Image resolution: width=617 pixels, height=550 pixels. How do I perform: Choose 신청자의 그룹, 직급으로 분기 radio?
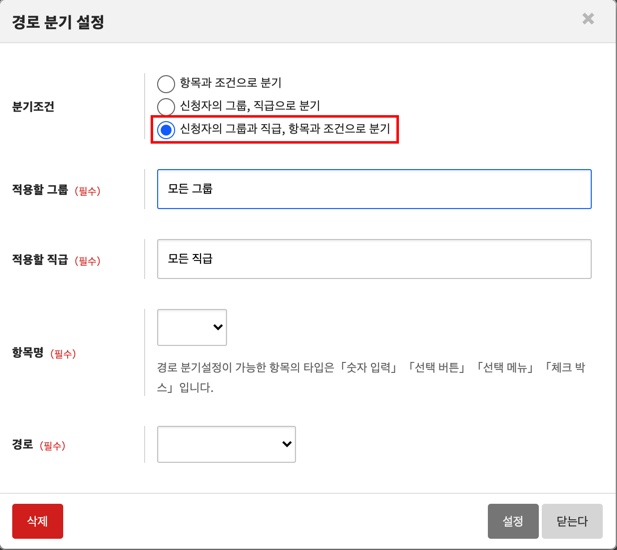click(x=166, y=106)
